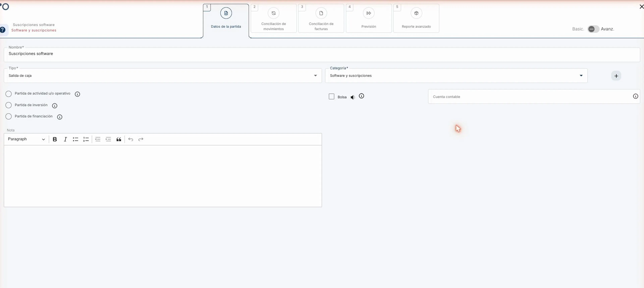644x288 pixels.
Task: Toggle the Basic/Avanz. mode switch
Action: (x=593, y=29)
